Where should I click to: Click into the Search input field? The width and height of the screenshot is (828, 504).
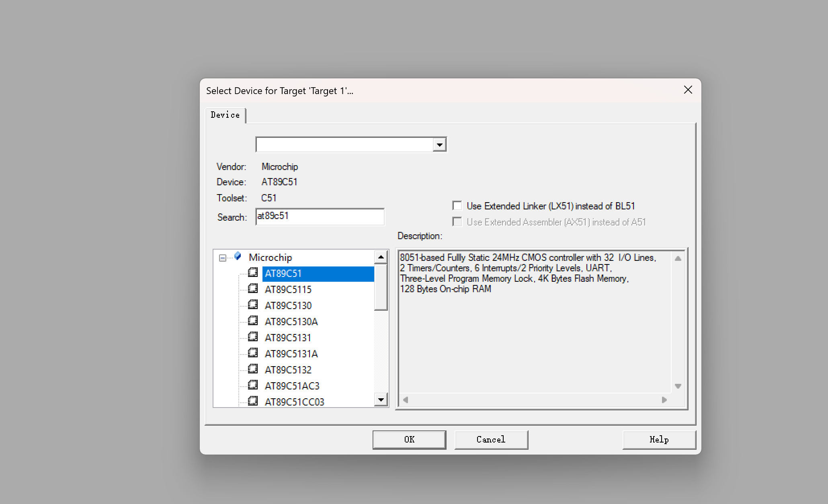point(320,217)
